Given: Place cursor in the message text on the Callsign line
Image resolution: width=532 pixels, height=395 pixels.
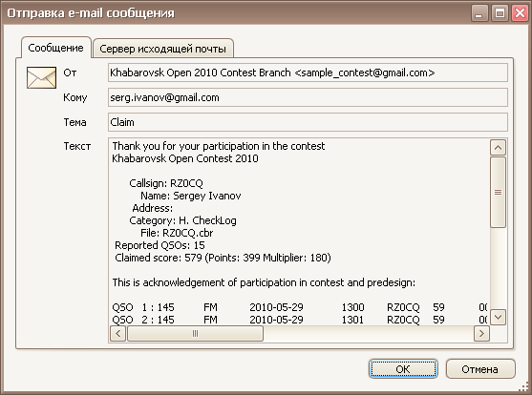Looking at the screenshot, I should [x=166, y=183].
